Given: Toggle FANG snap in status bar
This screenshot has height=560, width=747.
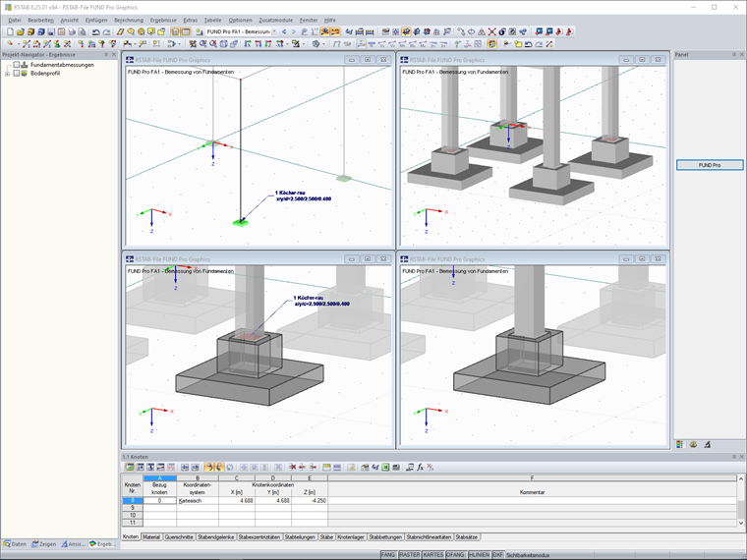Looking at the screenshot, I should 388,555.
